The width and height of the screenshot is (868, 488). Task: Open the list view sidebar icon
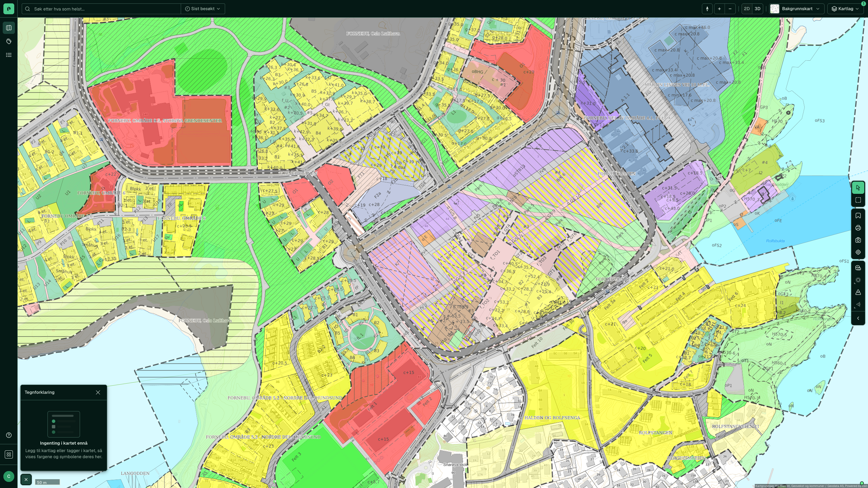tap(9, 55)
